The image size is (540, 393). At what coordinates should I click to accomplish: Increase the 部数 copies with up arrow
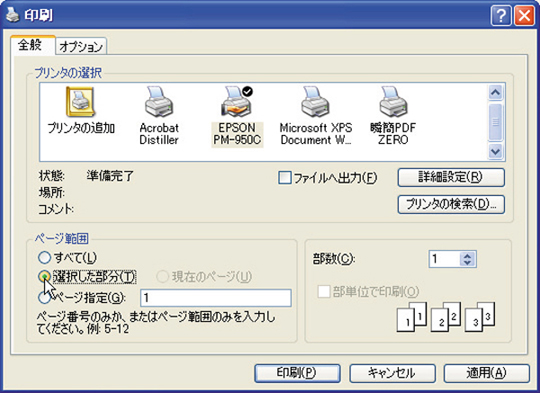pyautogui.click(x=467, y=256)
